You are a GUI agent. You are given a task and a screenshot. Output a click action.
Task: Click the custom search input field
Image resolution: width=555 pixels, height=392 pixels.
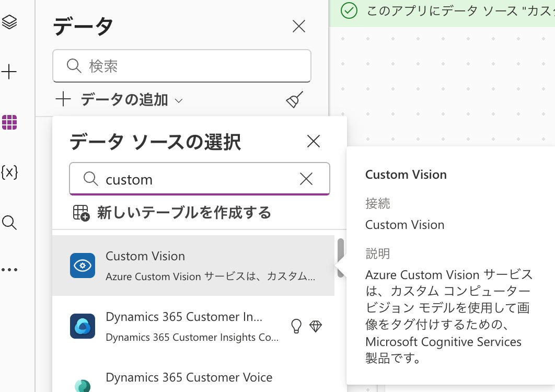point(199,179)
